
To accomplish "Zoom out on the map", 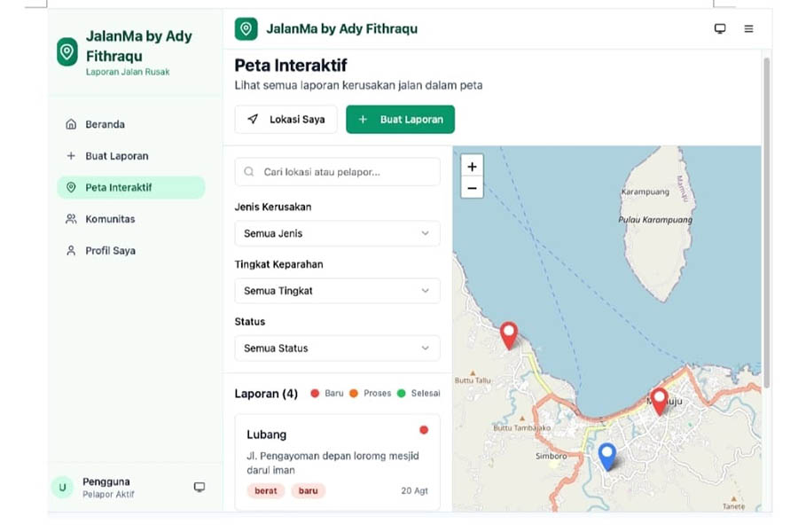I will pyautogui.click(x=472, y=188).
